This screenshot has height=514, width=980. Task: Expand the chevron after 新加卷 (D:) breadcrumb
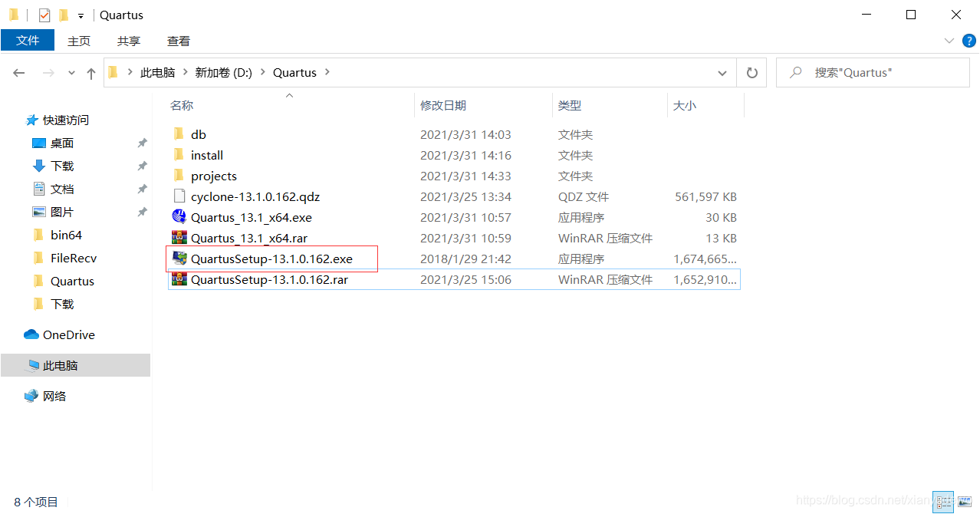coord(262,73)
